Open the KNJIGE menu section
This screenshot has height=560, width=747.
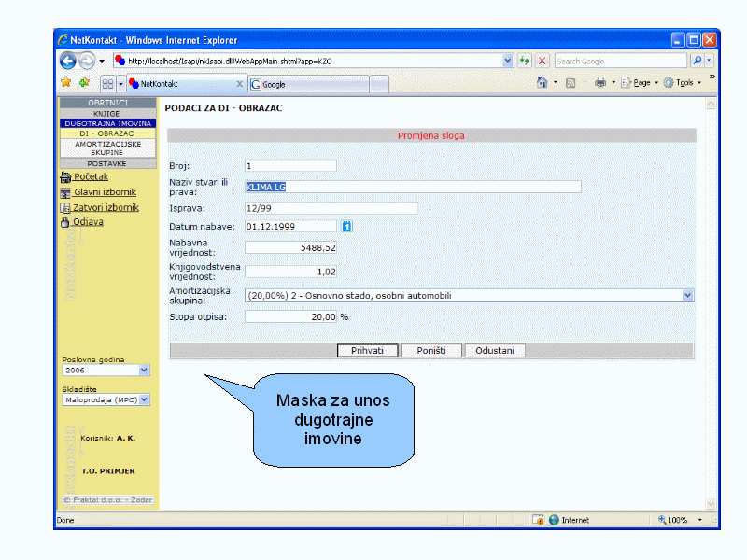pos(107,114)
